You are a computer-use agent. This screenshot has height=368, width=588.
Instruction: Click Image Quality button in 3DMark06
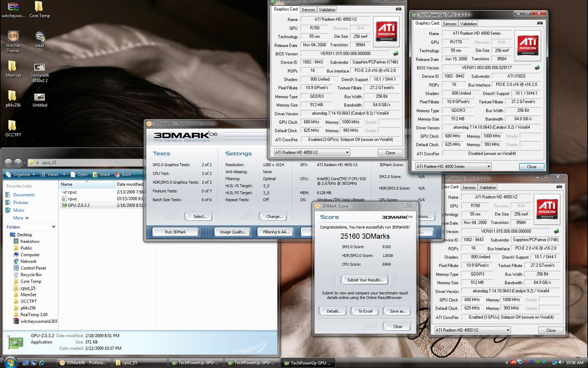click(x=233, y=232)
